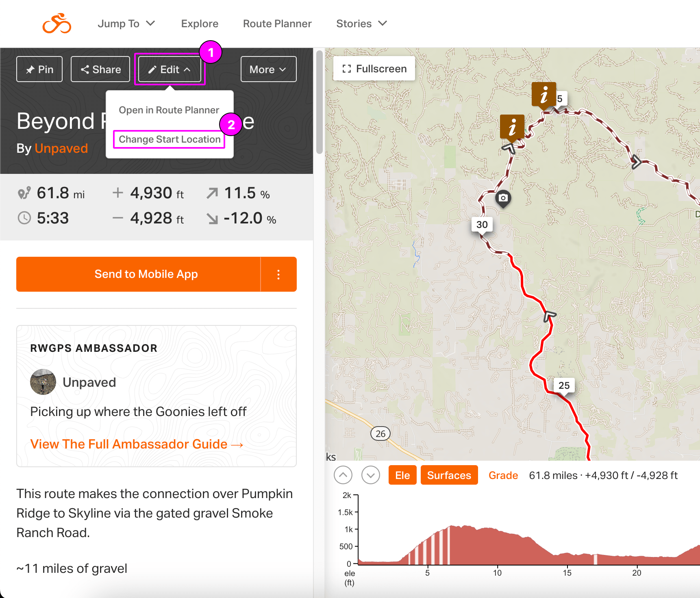
Task: Open View The Full Ambassador Guide link
Action: (137, 444)
